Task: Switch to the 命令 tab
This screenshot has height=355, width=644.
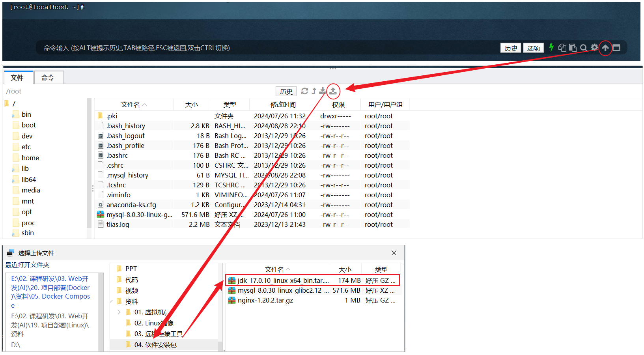Action: point(48,78)
